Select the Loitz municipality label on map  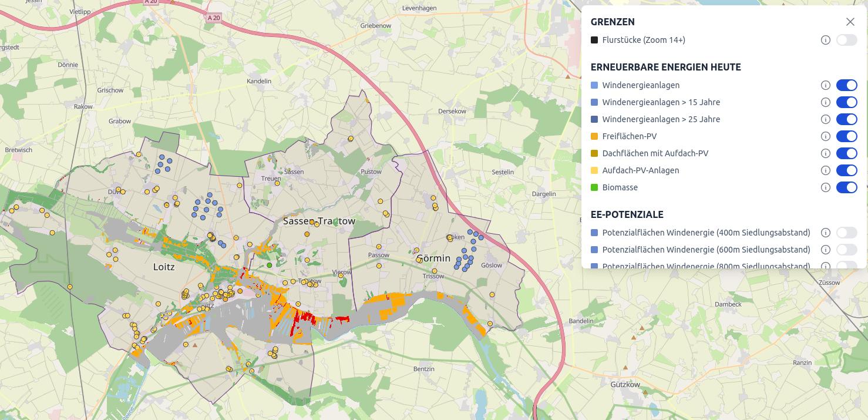[164, 266]
